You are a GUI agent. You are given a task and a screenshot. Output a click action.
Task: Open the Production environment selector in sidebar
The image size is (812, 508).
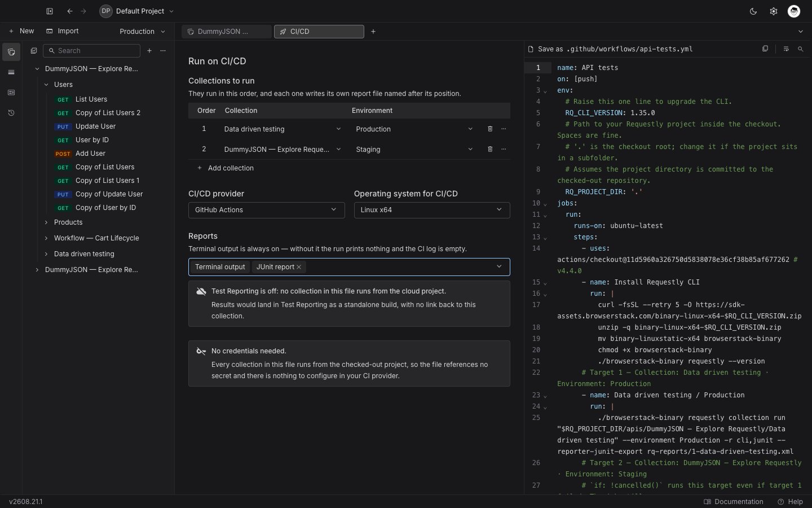pyautogui.click(x=142, y=32)
